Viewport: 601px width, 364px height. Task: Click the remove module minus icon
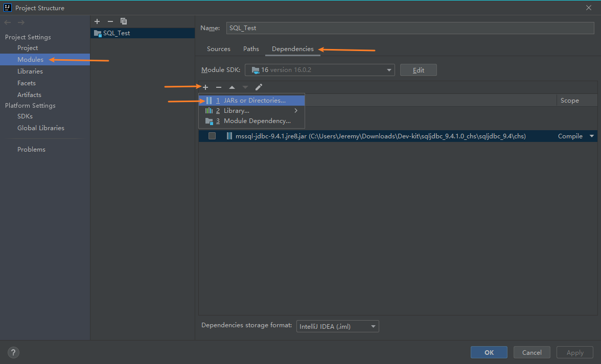[110, 21]
